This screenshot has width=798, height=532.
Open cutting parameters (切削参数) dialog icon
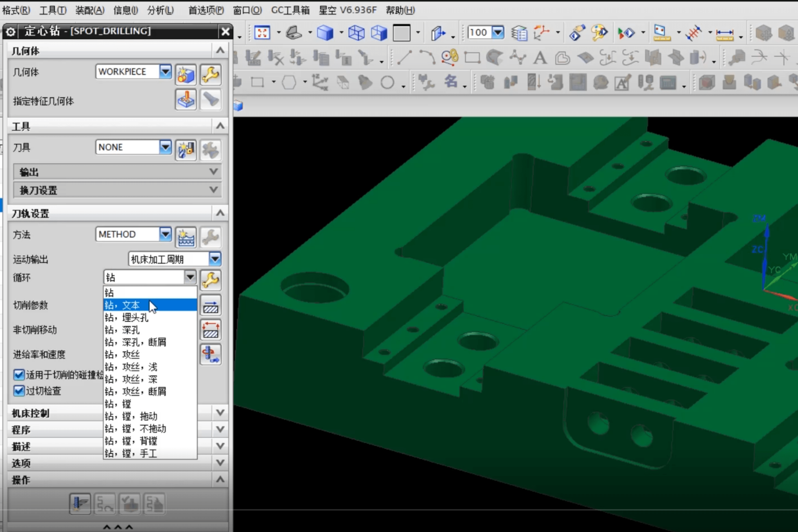210,305
